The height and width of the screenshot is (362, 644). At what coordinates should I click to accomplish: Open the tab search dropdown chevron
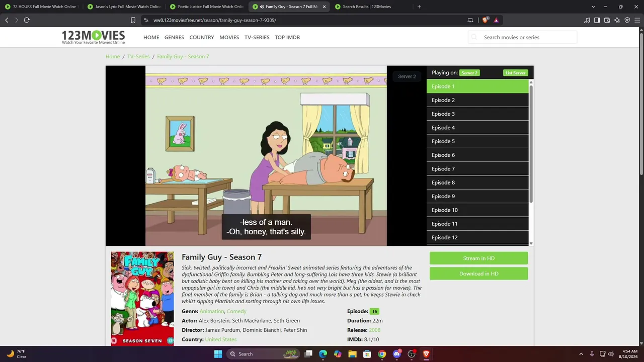pyautogui.click(x=593, y=7)
